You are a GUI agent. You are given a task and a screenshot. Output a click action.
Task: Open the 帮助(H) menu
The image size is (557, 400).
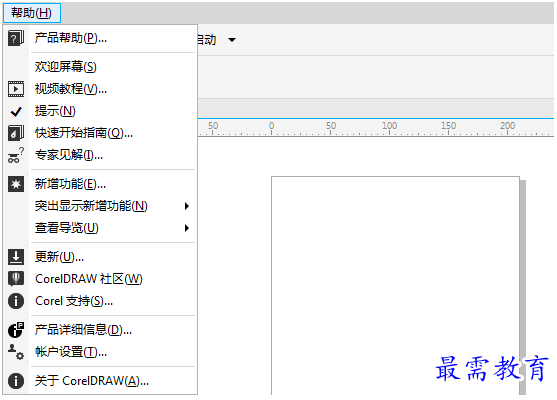[x=32, y=13]
